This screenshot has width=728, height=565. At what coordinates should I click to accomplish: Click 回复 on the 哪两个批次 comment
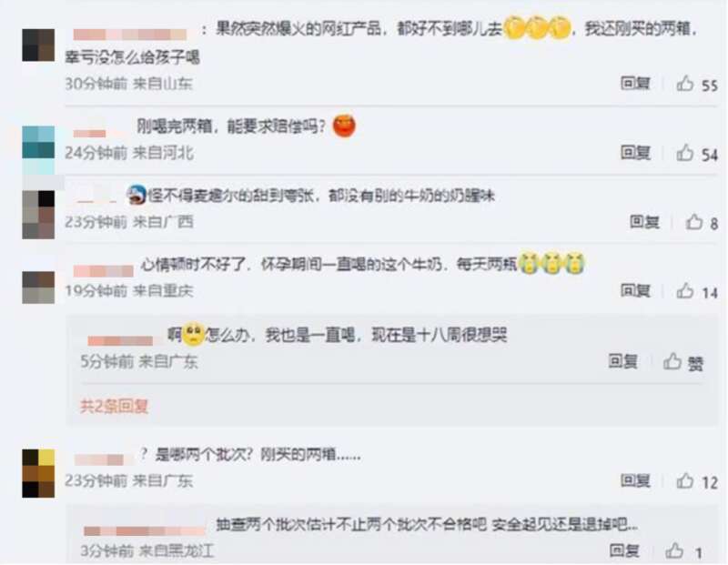pyautogui.click(x=635, y=480)
